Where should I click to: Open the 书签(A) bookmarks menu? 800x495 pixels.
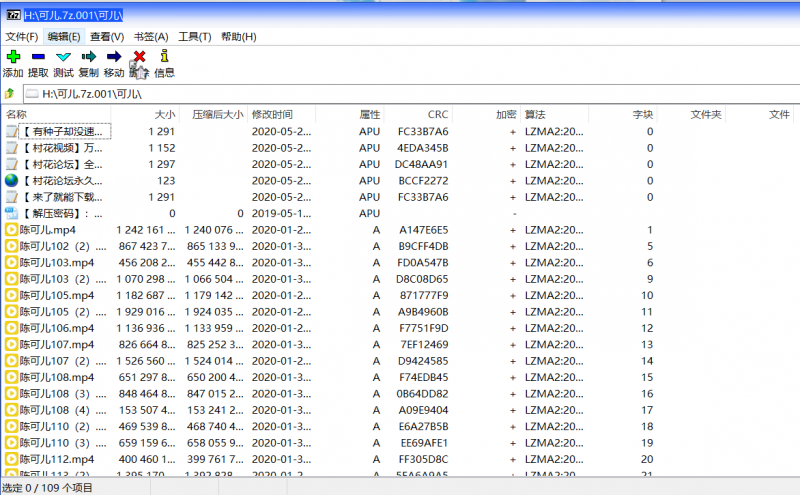point(150,37)
